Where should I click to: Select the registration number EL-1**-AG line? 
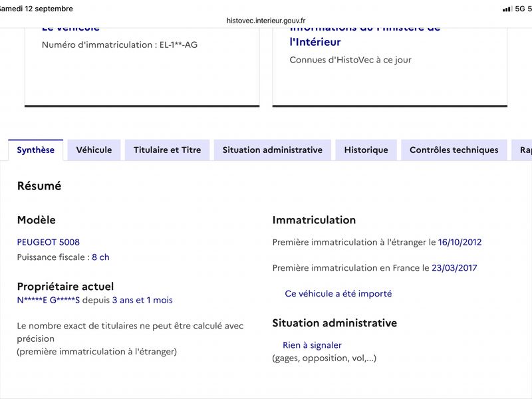tap(120, 45)
